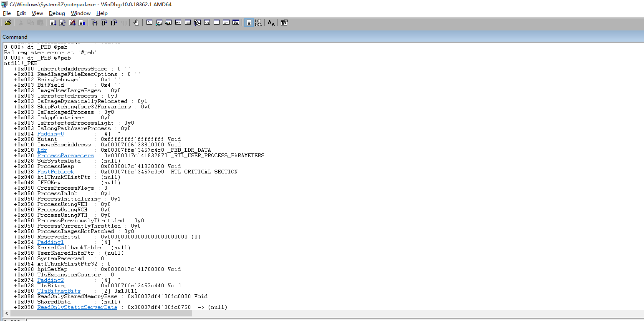
Task: Open the Debug menu
Action: [57, 13]
